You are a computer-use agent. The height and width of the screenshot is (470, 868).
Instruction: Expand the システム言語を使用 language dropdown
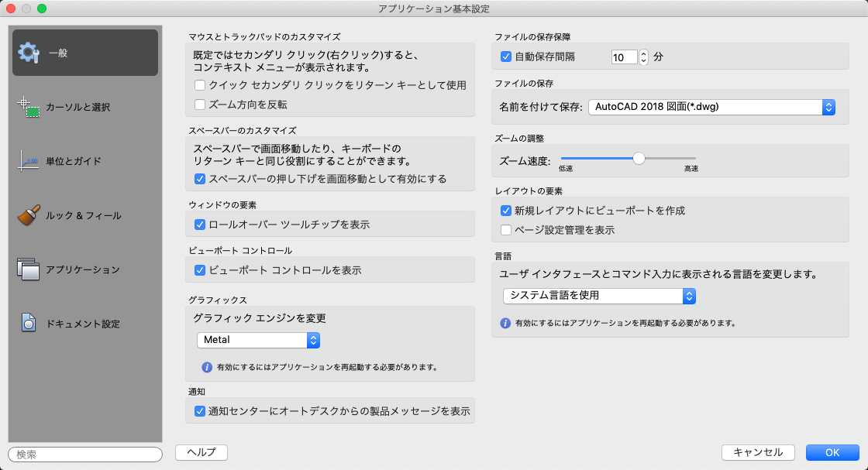tap(598, 295)
